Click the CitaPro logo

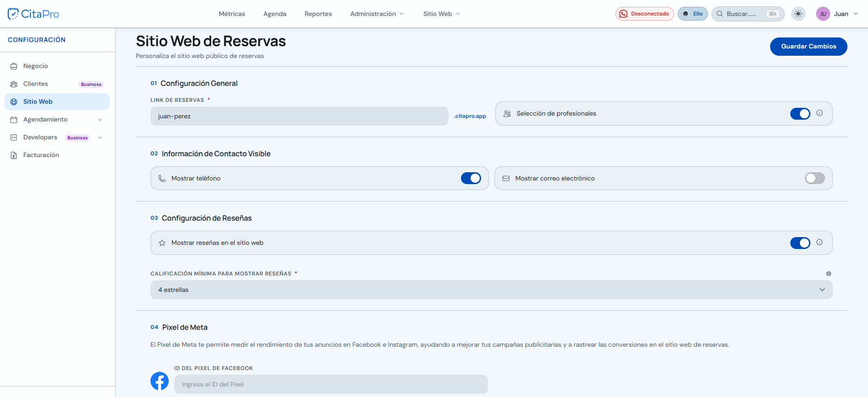33,14
